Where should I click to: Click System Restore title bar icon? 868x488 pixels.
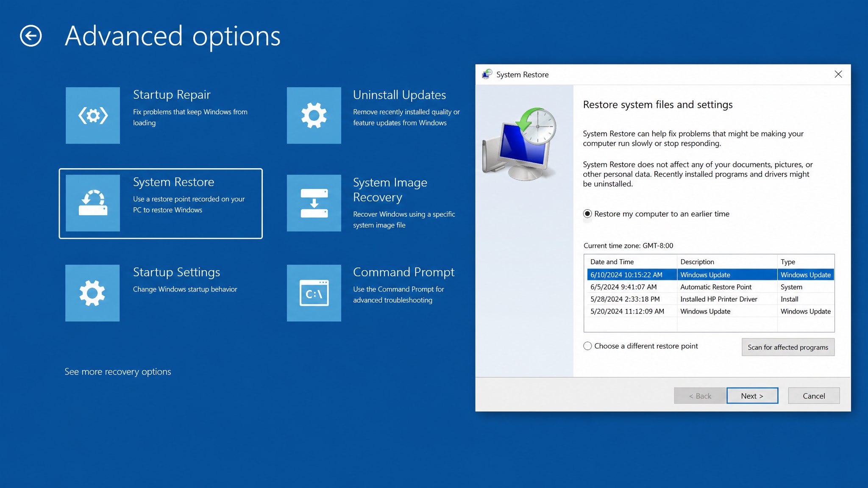coord(487,75)
